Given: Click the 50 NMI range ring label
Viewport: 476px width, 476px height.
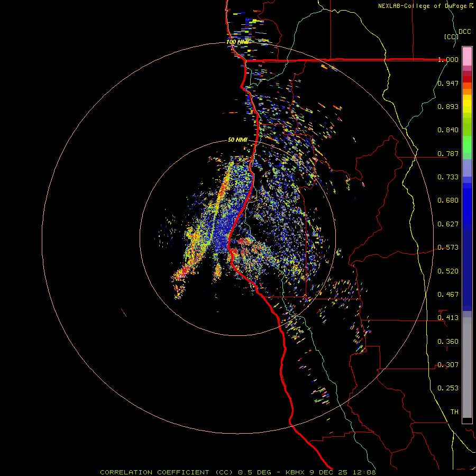Looking at the screenshot, I should point(237,140).
